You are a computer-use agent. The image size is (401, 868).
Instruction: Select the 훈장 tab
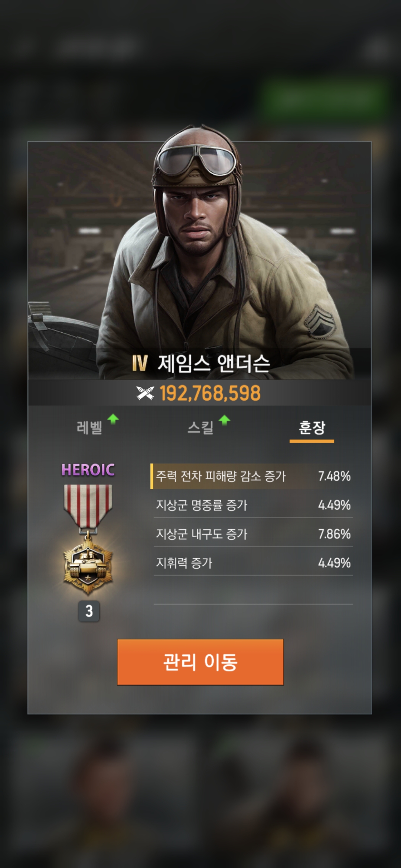(x=312, y=428)
